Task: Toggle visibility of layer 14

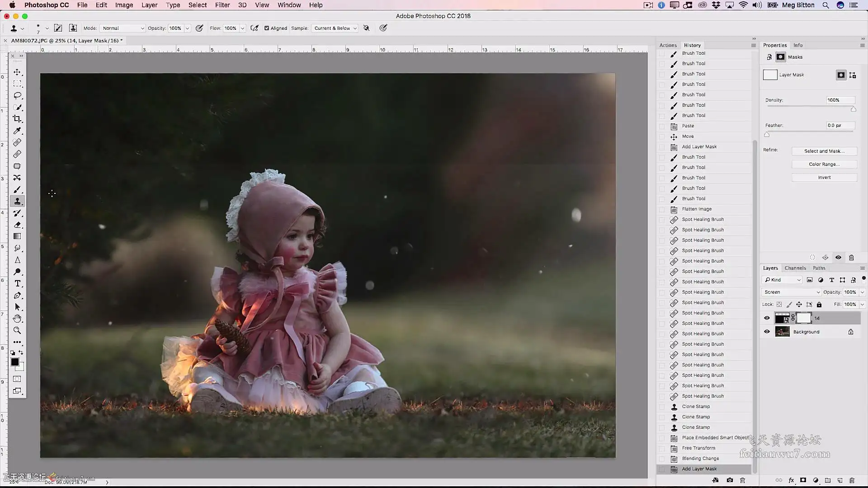Action: pyautogui.click(x=767, y=318)
